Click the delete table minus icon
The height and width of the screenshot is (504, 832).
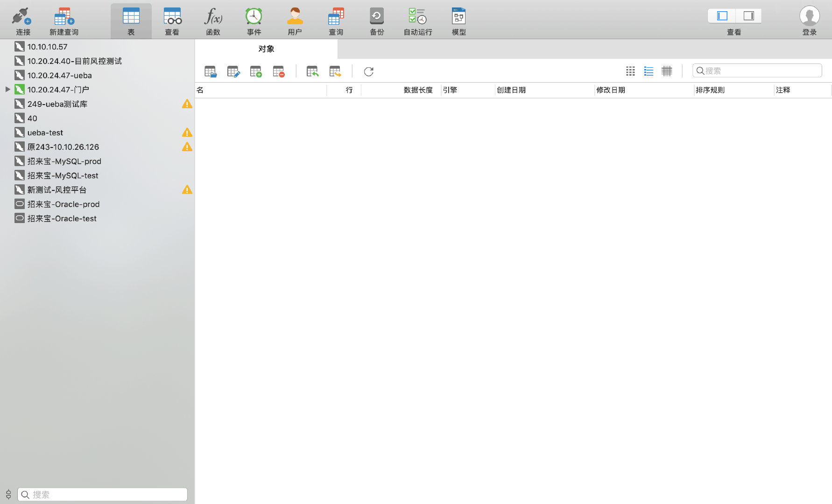coord(279,71)
